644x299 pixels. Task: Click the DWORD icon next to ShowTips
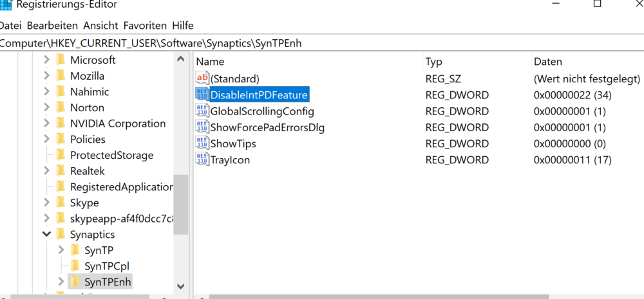[x=202, y=143]
